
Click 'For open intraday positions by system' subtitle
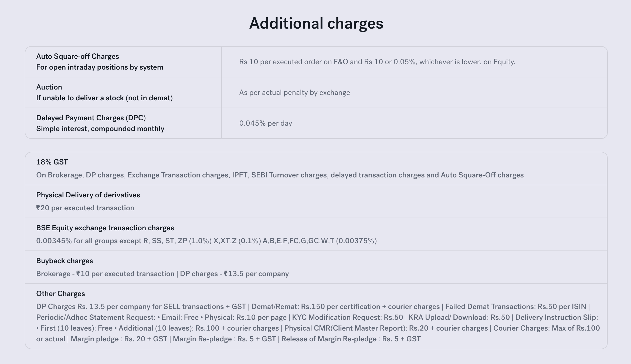(x=100, y=67)
